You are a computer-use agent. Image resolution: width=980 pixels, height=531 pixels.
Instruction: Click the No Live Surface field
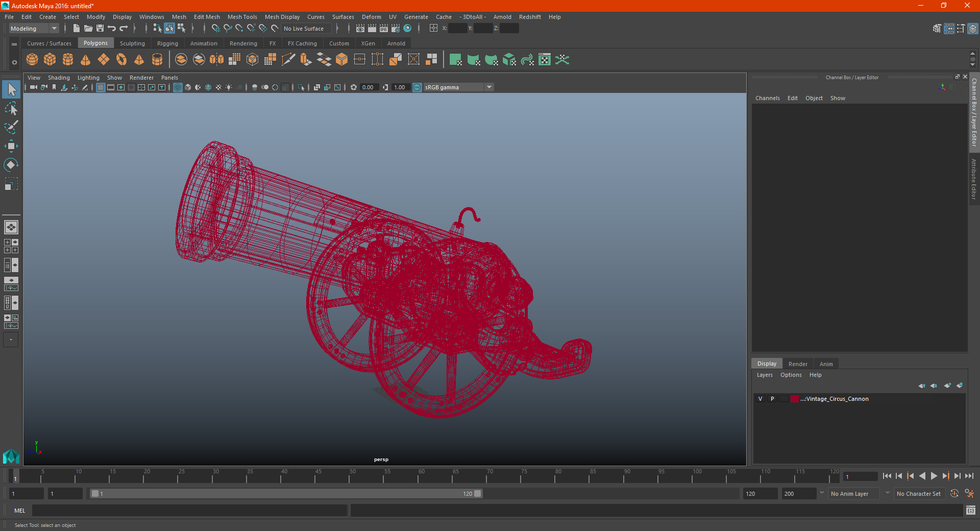(306, 29)
